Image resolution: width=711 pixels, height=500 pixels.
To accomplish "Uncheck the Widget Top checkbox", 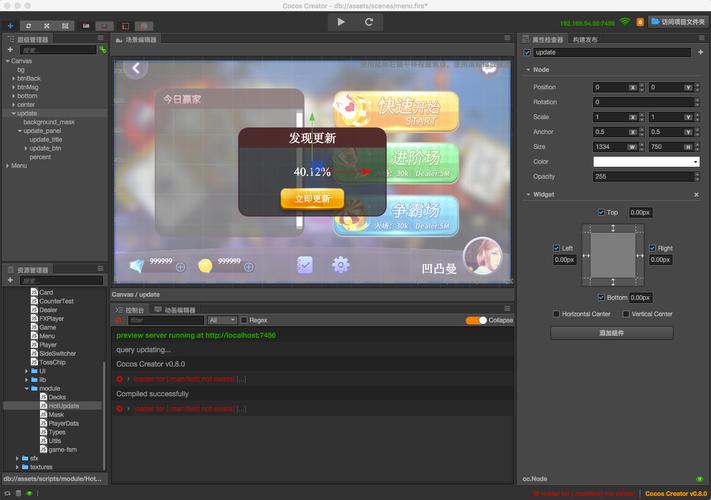I will (x=600, y=212).
